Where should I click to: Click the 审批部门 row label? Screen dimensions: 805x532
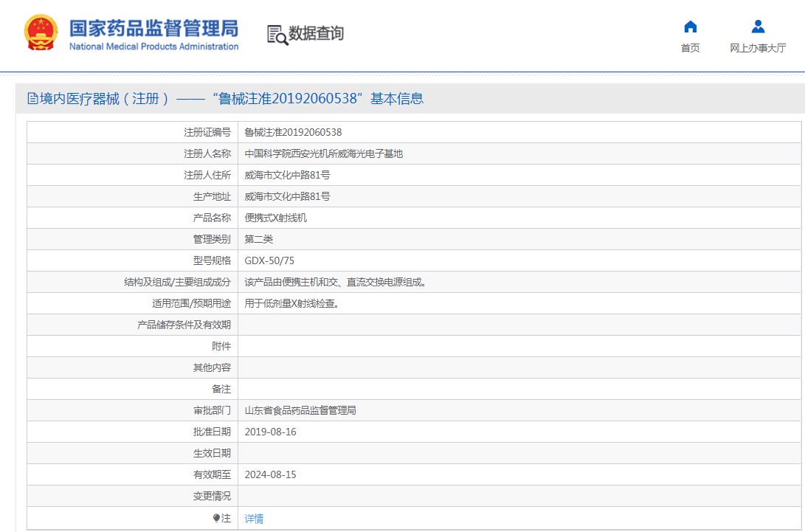tap(212, 410)
